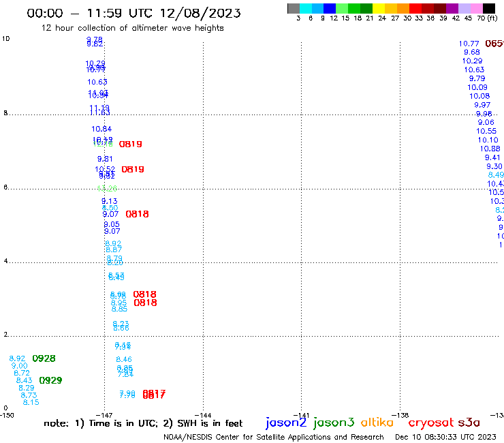Select the '9.05' wave height value
Screen dimensions: 504x443
coord(112,224)
